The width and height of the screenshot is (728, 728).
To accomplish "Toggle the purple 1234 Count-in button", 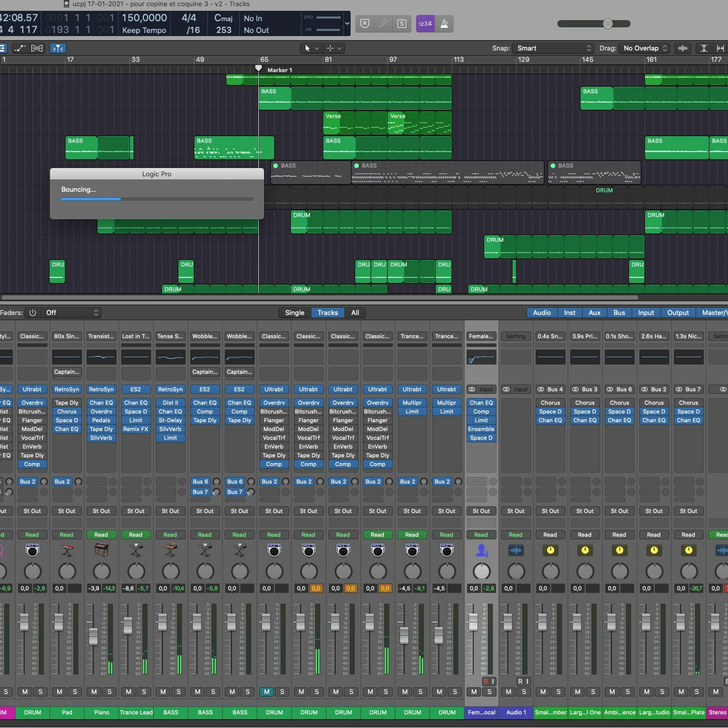I will 425,24.
